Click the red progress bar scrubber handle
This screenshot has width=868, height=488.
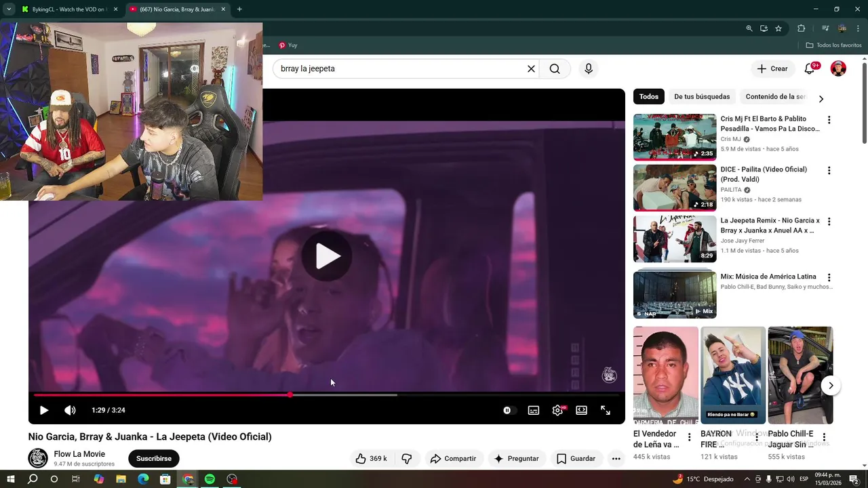[290, 394]
